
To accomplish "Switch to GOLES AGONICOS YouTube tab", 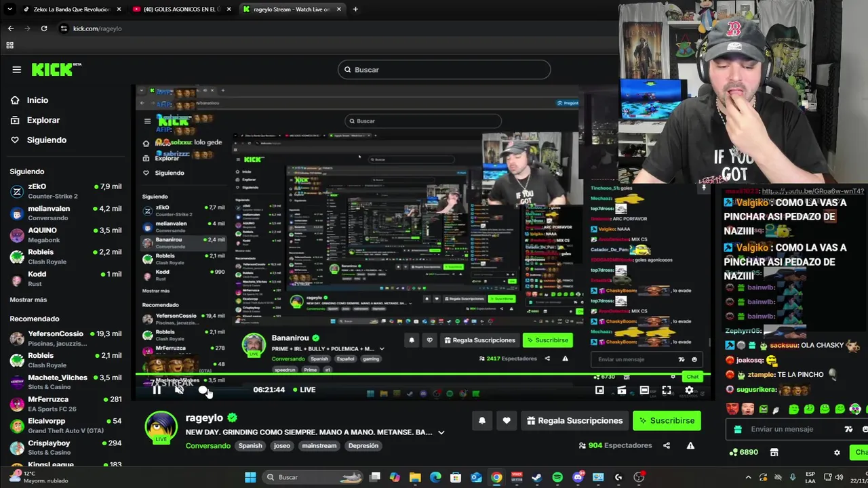I will [x=182, y=9].
